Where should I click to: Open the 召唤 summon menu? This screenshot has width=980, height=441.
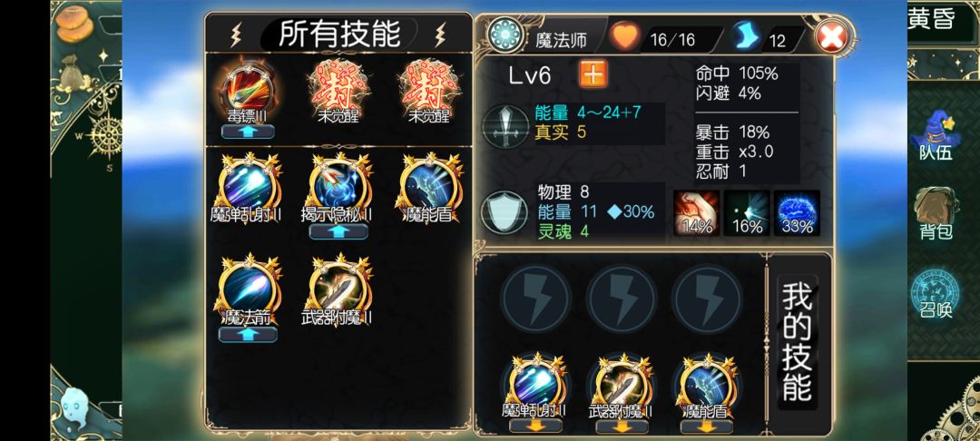[936, 294]
